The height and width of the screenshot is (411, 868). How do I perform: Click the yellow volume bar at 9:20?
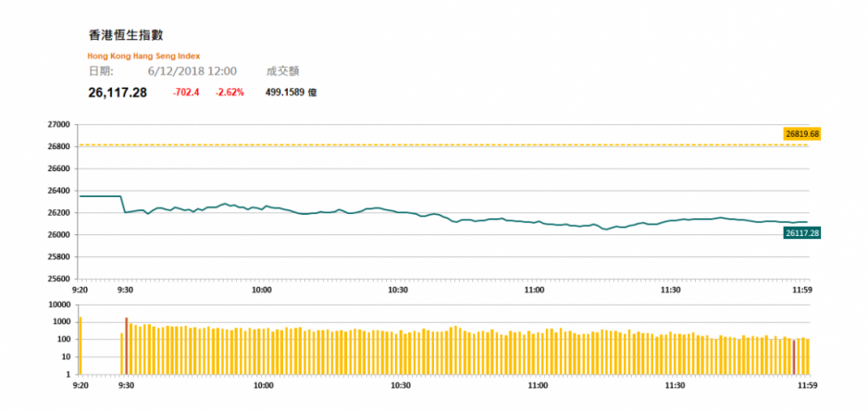point(81,345)
